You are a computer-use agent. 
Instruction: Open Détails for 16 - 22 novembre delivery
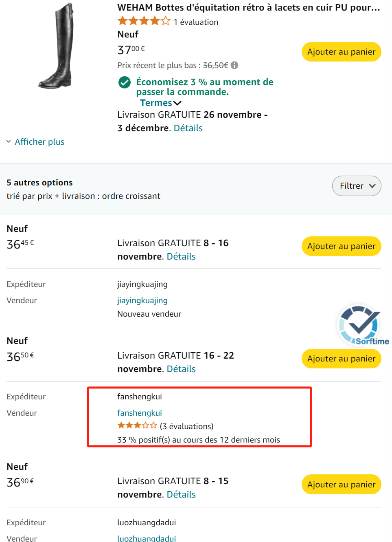[x=181, y=369]
